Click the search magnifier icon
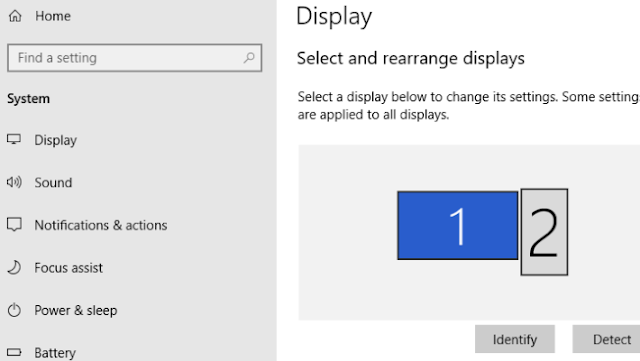Viewport: 640px width, 361px height. [249, 58]
